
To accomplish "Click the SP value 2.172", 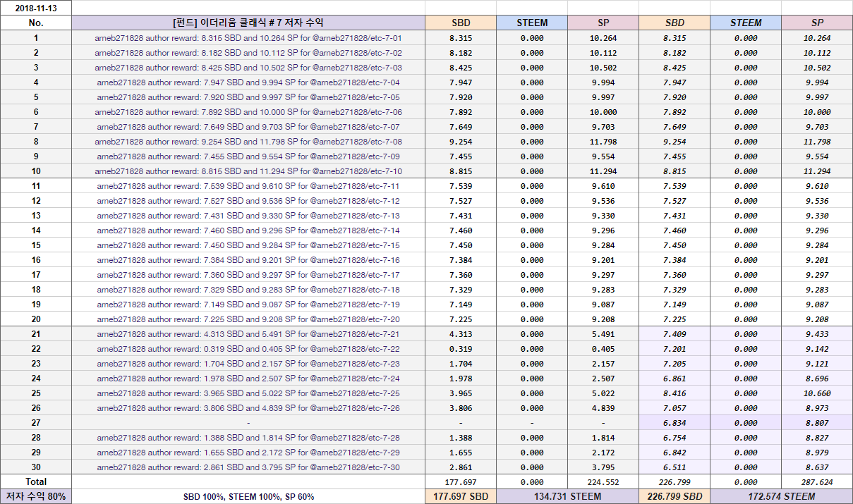I will point(603,453).
